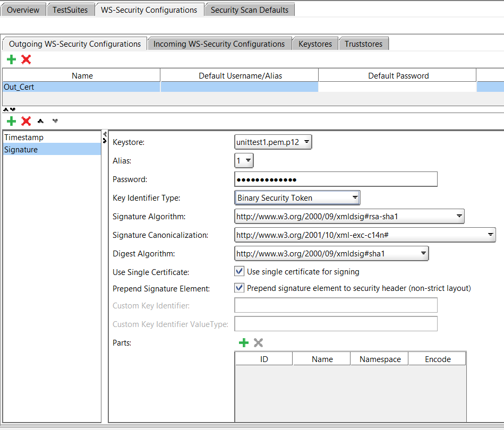Select the Timestamp entry in list
The width and height of the screenshot is (504, 430).
[24, 137]
